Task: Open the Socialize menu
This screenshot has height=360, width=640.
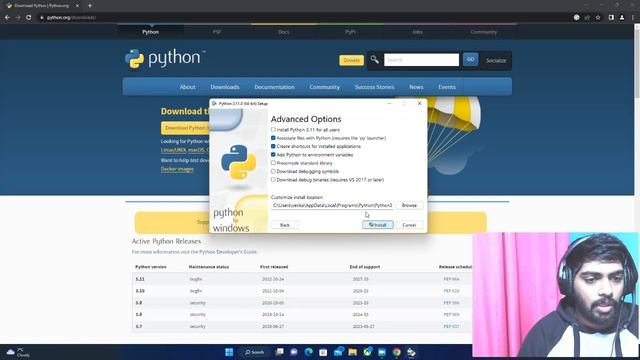Action: 496,60
